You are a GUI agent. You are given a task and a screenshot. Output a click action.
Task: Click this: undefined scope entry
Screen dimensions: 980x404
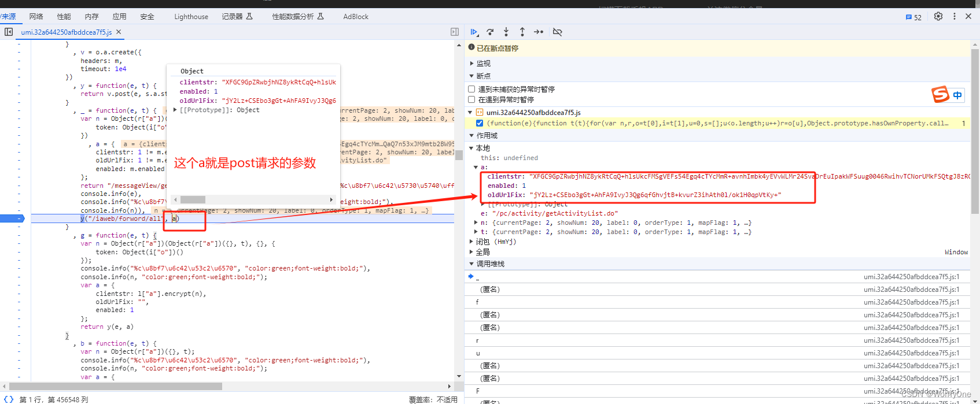[509, 158]
